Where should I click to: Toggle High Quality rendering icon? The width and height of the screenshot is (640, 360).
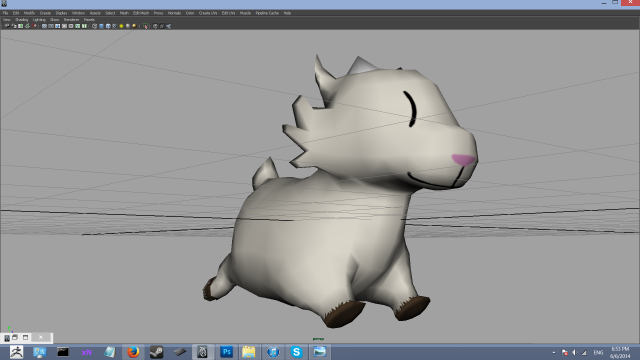click(x=134, y=26)
